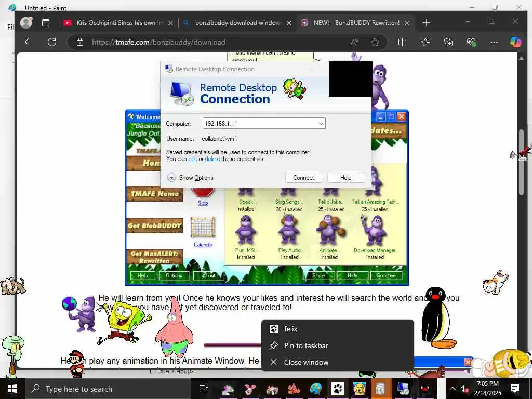Expand Show Options in Remote Desktop

[190, 178]
